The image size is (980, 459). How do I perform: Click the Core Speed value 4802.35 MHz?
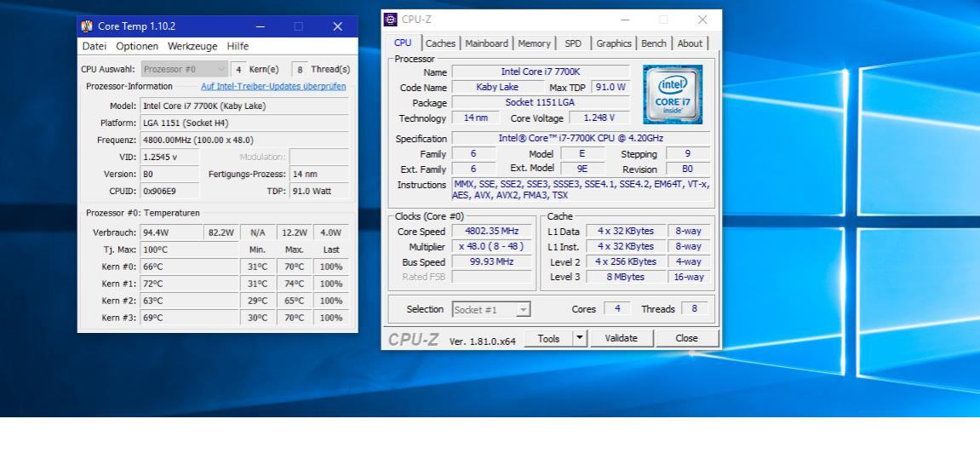[492, 232]
